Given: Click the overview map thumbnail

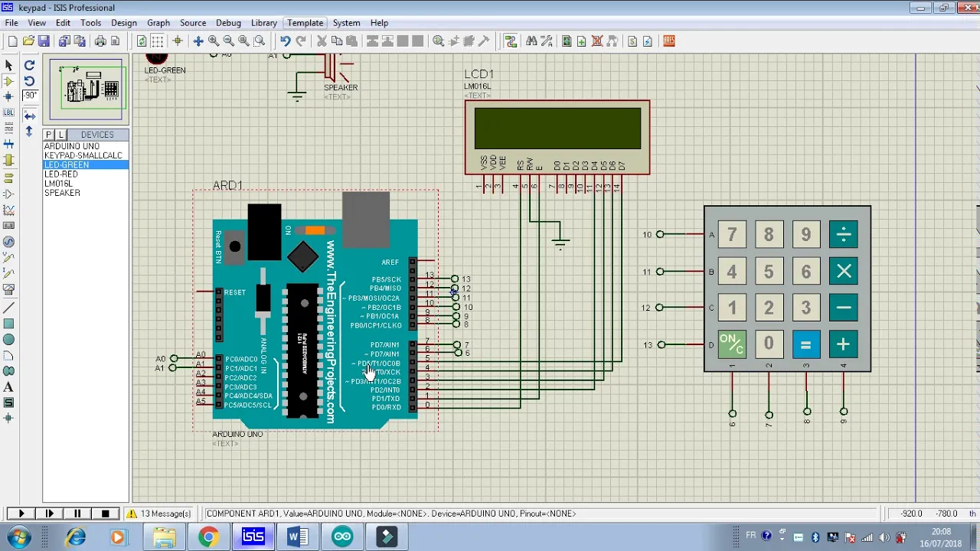Looking at the screenshot, I should pos(86,90).
